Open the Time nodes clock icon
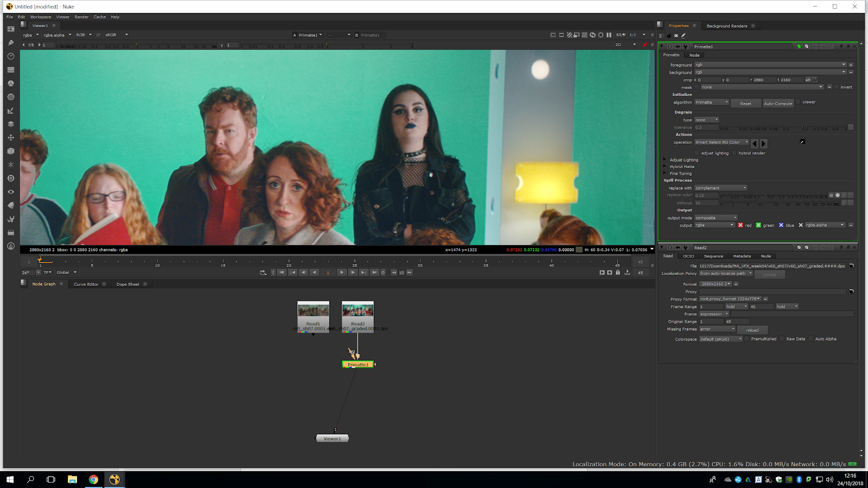868x488 pixels. tap(10, 56)
